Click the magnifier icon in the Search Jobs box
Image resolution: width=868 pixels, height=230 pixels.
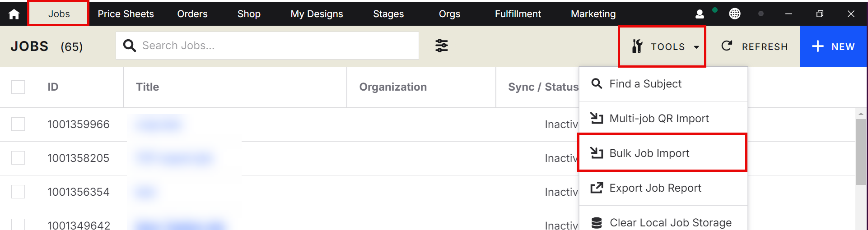pos(130,46)
